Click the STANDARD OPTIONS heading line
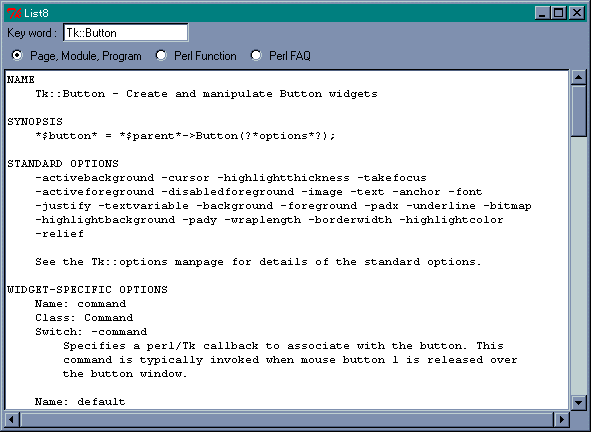Screen dimensions: 591x432 tap(63, 164)
